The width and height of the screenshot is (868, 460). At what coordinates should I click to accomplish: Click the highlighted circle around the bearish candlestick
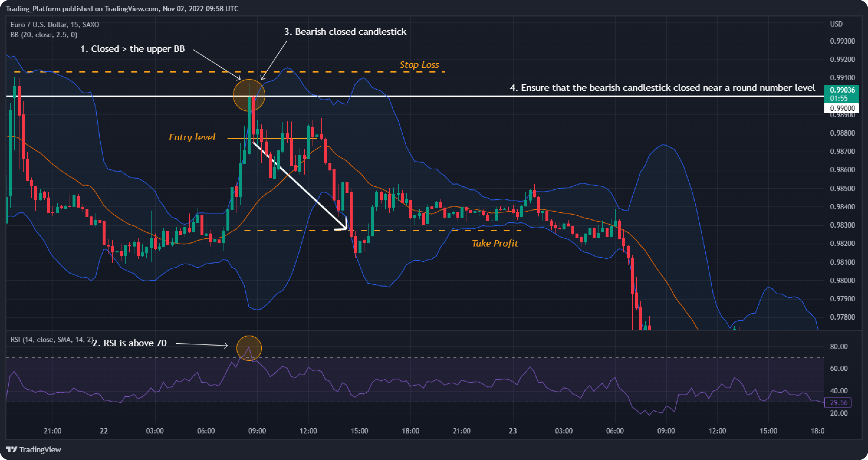pos(249,95)
